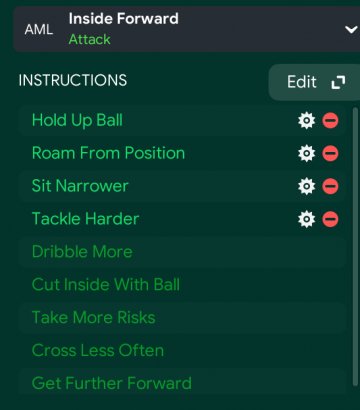This screenshot has width=360, height=410.
Task: Remove the Tackle Harder instruction
Action: click(330, 219)
